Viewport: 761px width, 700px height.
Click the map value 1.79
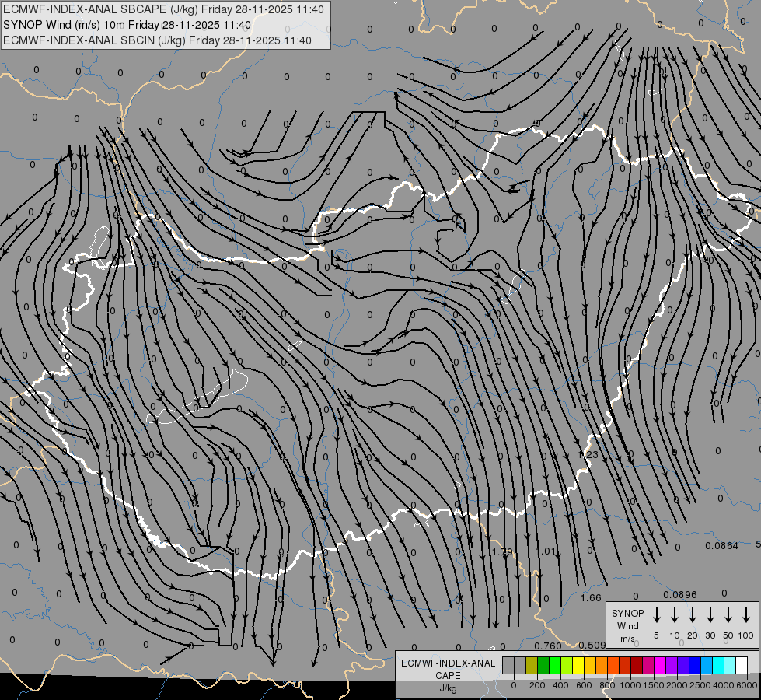coord(502,552)
